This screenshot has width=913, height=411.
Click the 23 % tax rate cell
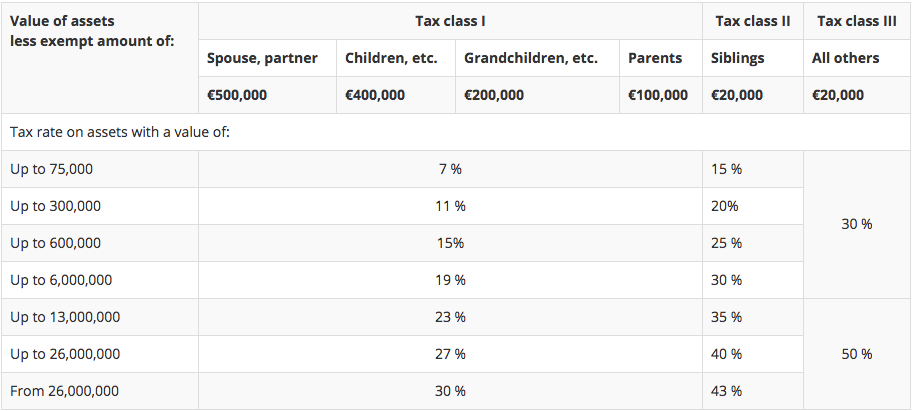click(x=450, y=317)
